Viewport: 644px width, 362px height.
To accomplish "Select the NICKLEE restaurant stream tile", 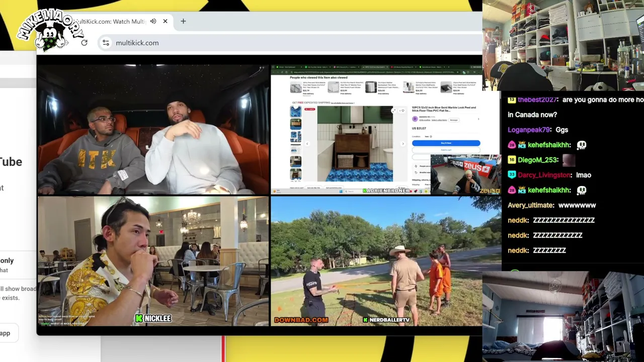I will tap(153, 261).
